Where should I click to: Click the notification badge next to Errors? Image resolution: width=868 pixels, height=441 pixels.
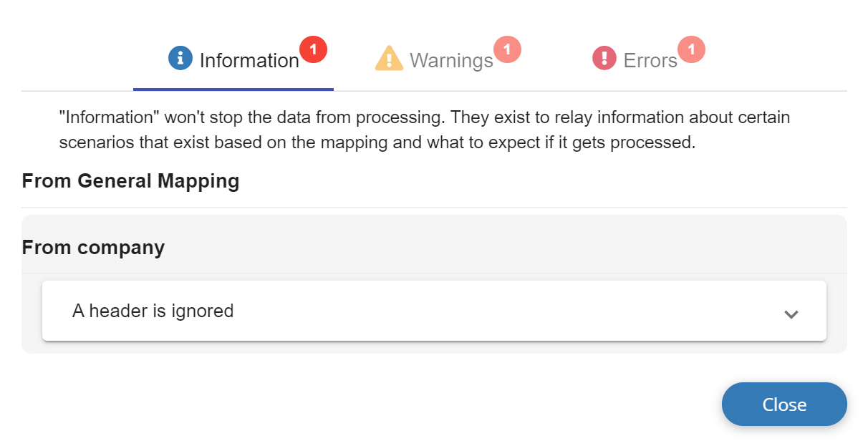(x=691, y=49)
